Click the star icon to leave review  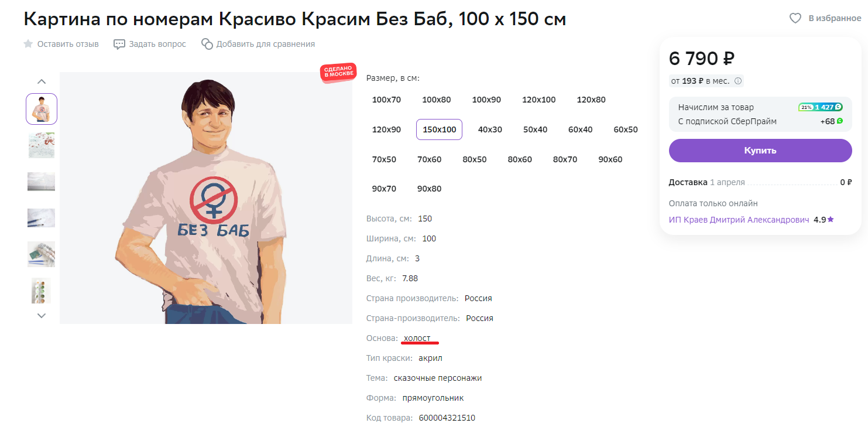coord(28,44)
